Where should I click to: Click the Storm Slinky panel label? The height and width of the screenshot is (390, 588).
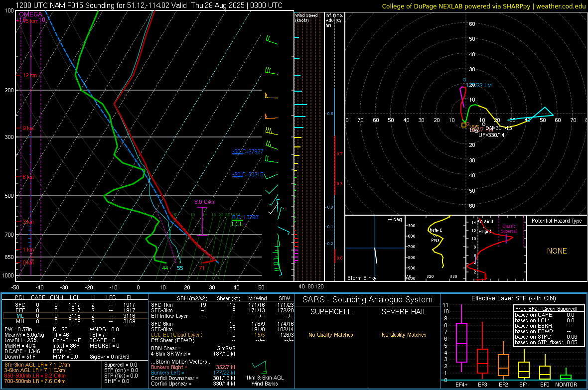point(361,278)
